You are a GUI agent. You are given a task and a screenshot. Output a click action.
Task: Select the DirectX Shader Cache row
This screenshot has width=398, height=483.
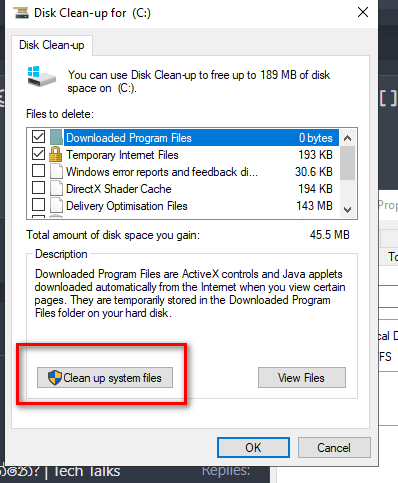[x=201, y=189]
